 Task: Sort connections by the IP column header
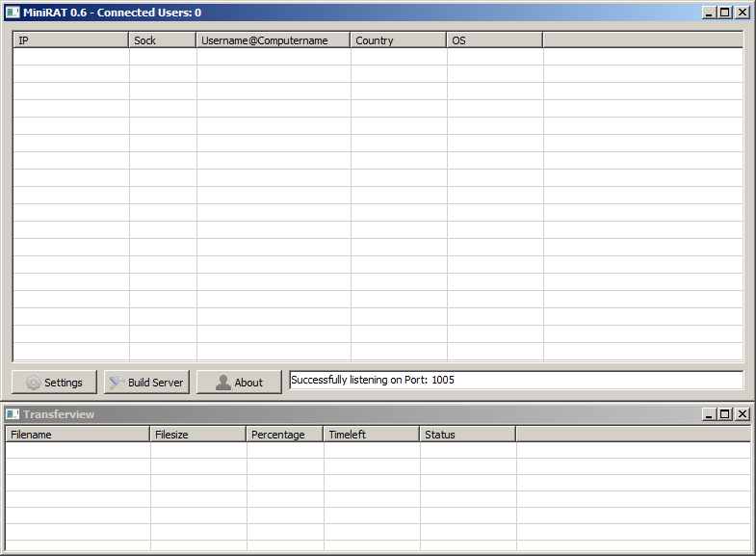70,40
